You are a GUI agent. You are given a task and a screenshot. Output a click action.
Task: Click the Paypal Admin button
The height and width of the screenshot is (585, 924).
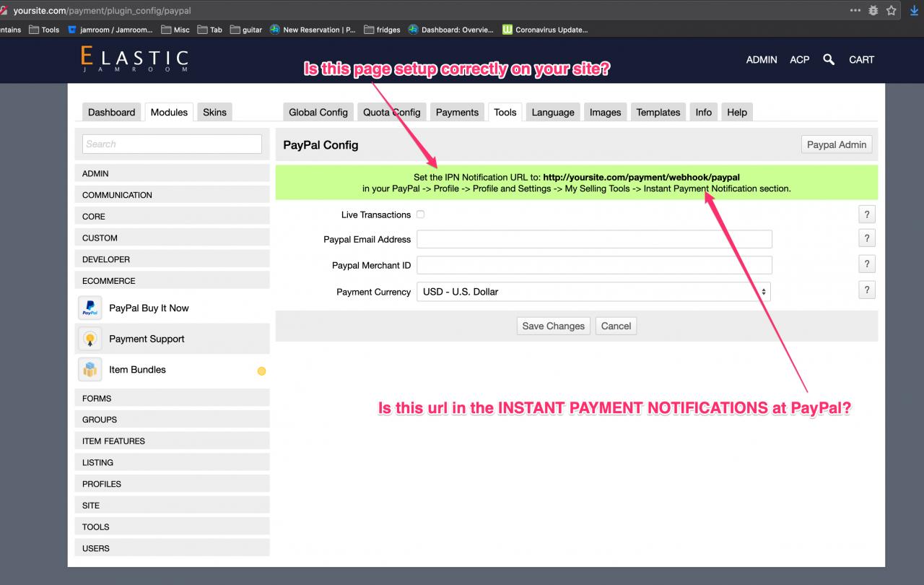pos(836,144)
